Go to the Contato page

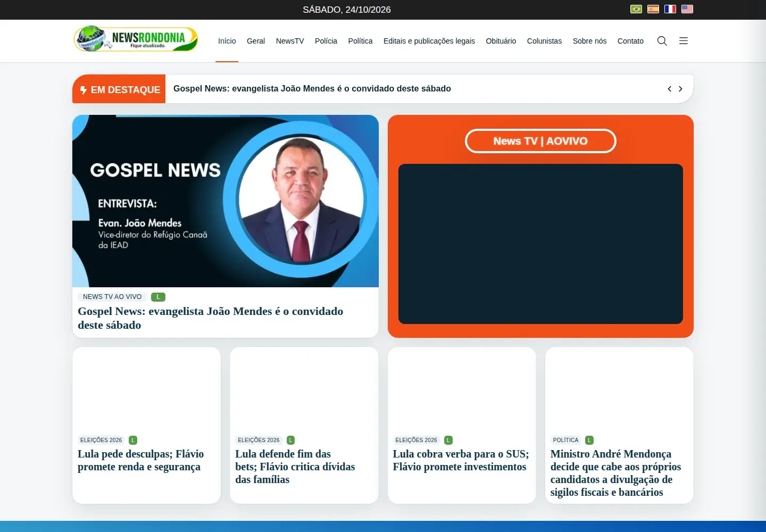[x=630, y=41]
